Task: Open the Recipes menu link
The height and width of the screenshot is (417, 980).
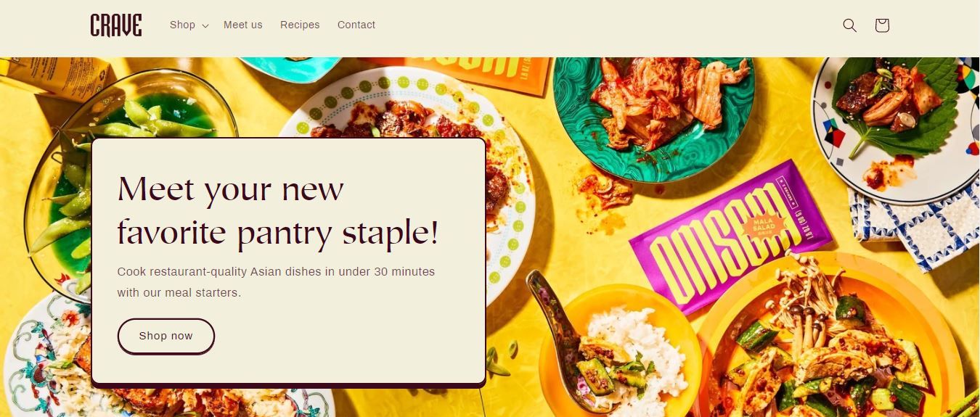Action: tap(300, 25)
